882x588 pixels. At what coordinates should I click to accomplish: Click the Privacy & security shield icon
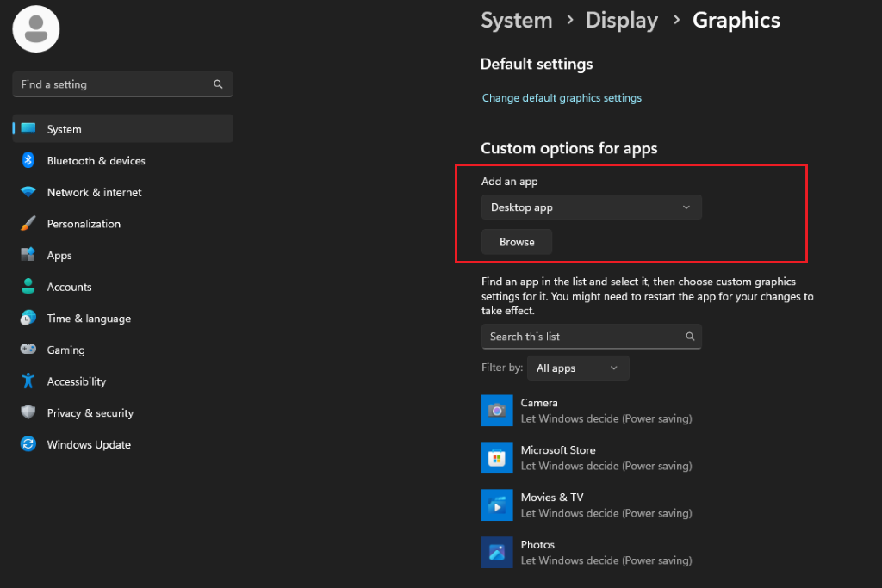[28, 412]
